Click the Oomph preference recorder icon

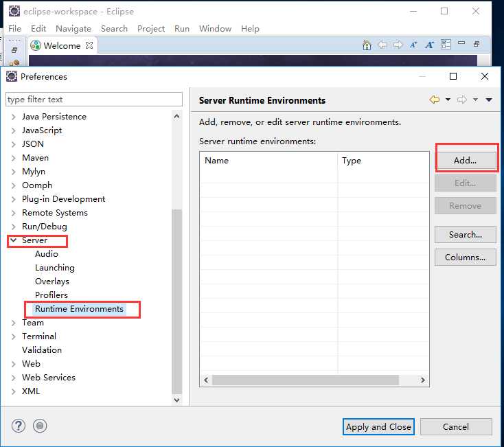40,426
